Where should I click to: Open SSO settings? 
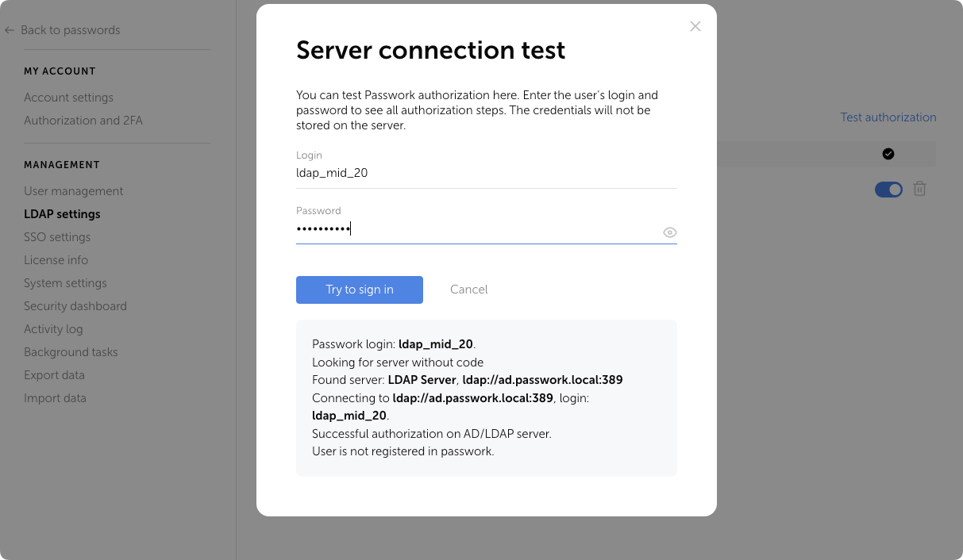point(57,236)
